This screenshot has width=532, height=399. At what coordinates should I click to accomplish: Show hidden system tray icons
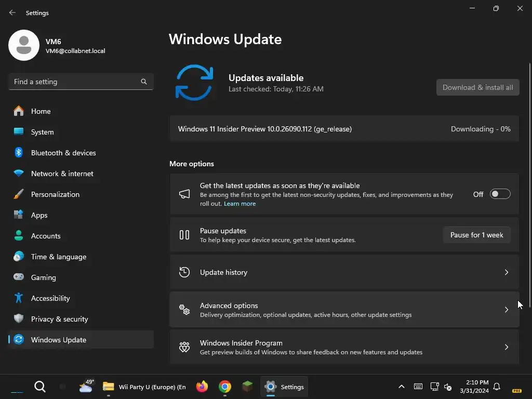pos(402,387)
